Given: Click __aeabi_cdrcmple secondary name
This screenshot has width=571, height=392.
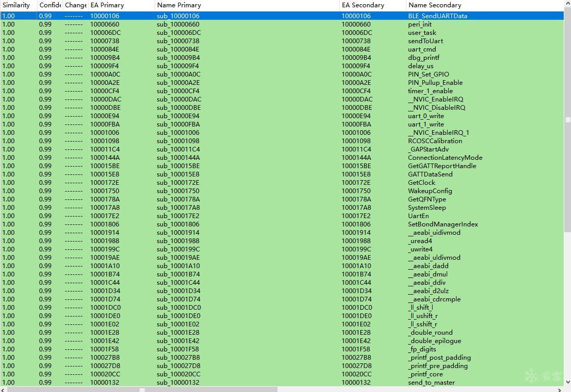Looking at the screenshot, I should click(x=434, y=299).
